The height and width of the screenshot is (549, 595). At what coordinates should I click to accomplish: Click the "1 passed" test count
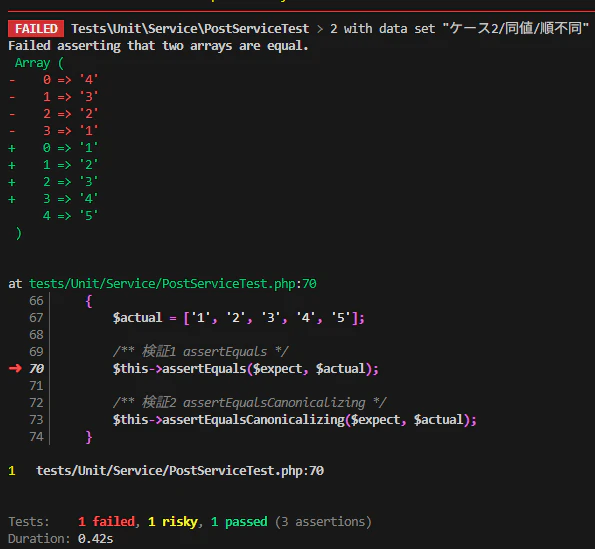239,522
